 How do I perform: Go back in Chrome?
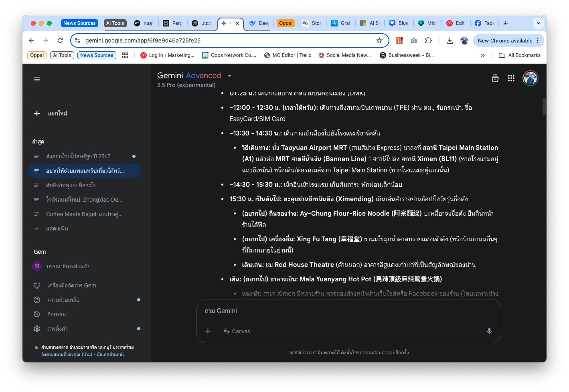point(31,40)
